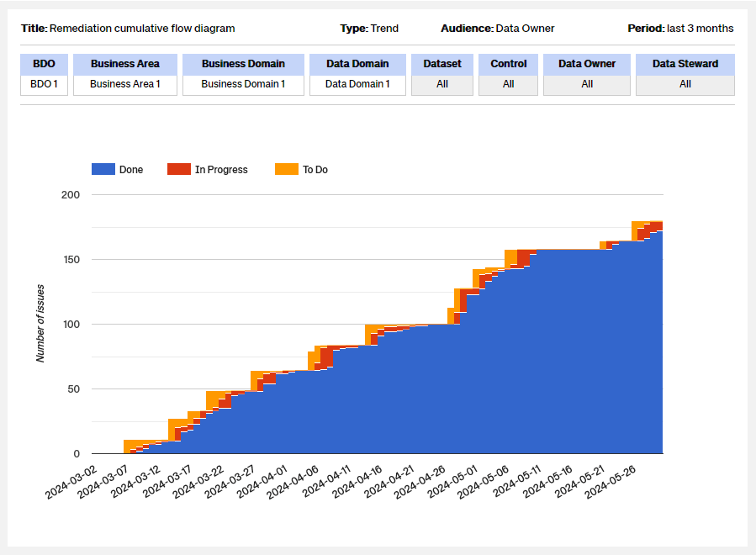756x555 pixels.
Task: Open the BDO filter with value BDO 1
Action: 44,84
